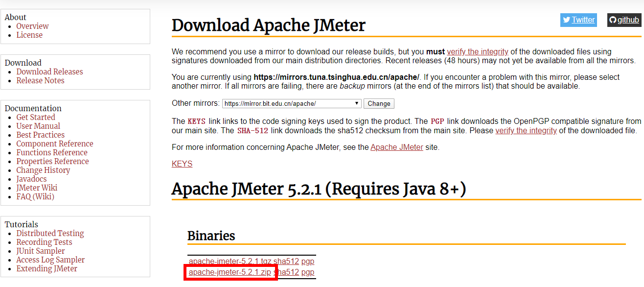This screenshot has width=644, height=287.
Task: Open Best Practices documentation
Action: pyautogui.click(x=40, y=135)
